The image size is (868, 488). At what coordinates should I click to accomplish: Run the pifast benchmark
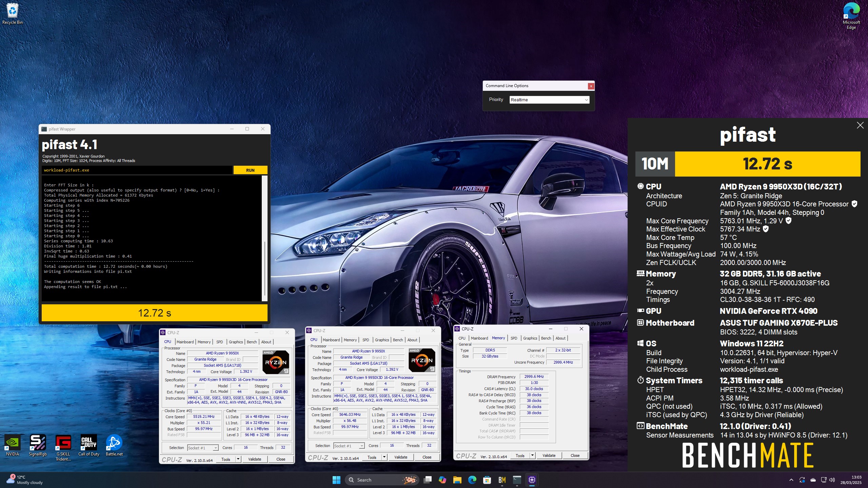(250, 170)
